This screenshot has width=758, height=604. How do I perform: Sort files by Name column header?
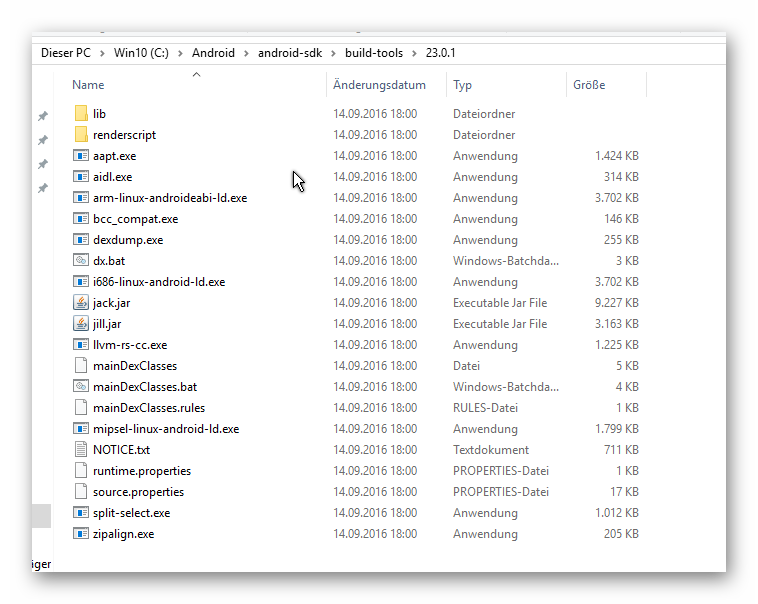pyautogui.click(x=88, y=85)
